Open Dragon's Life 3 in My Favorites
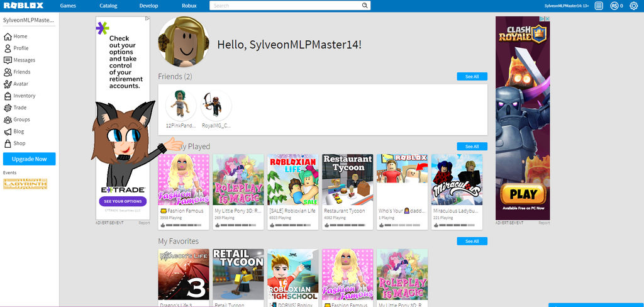Image resolution: width=644 pixels, height=307 pixels. [x=184, y=274]
